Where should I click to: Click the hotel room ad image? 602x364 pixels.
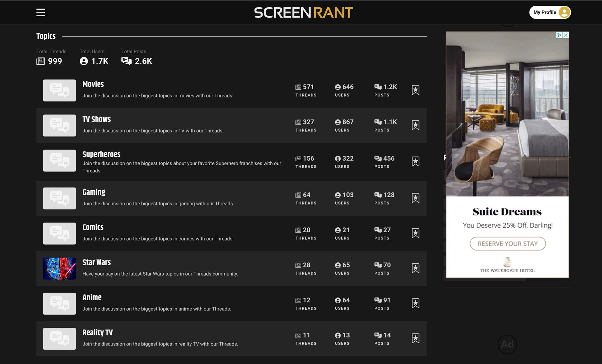pyautogui.click(x=507, y=114)
